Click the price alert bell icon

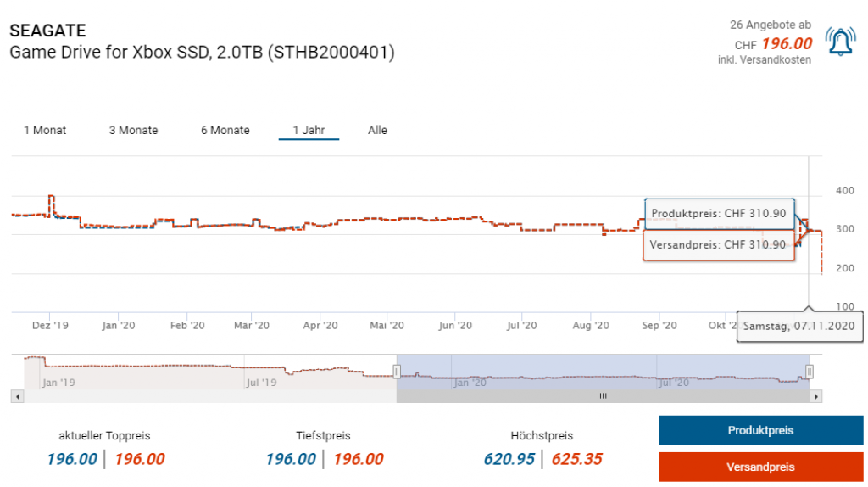[x=840, y=42]
